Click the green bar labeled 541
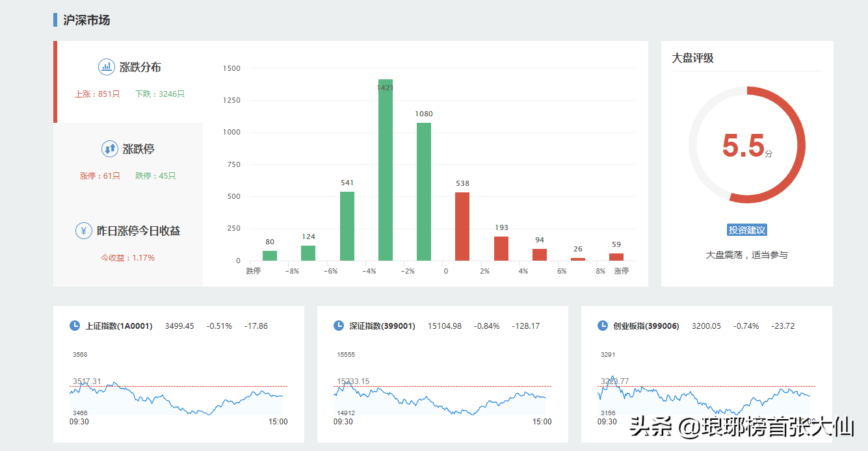Screen dimensions: 868x451 coord(347,226)
